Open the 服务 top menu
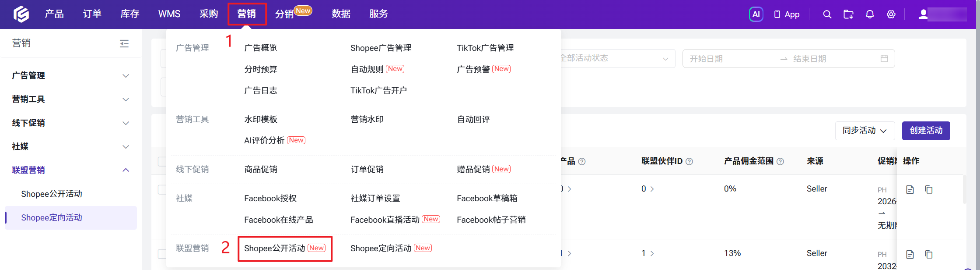The image size is (980, 270). (x=378, y=14)
